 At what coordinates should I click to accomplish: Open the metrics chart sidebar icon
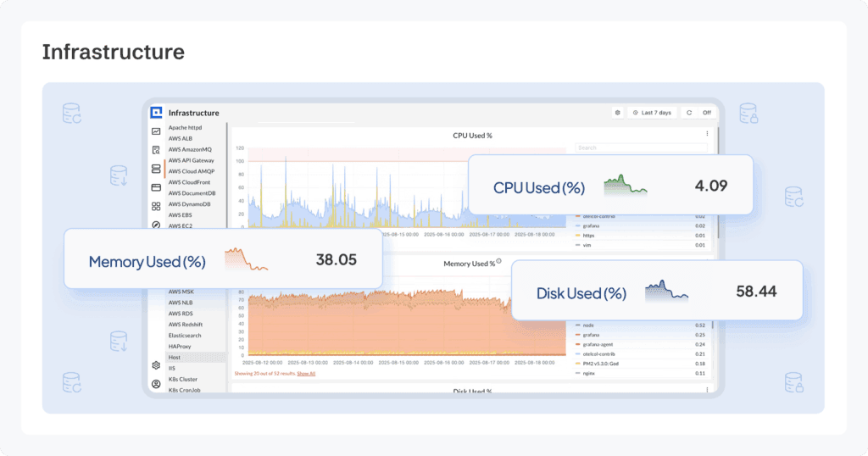click(156, 131)
